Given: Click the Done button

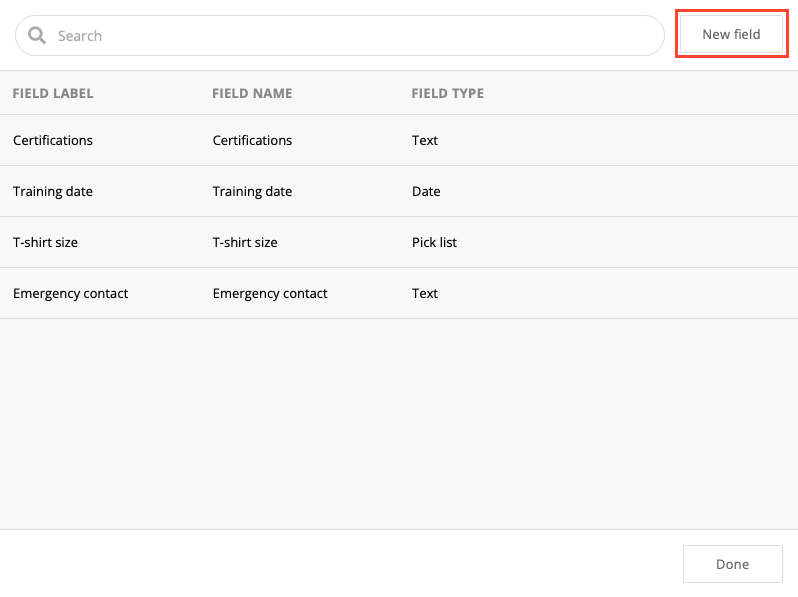Looking at the screenshot, I should (732, 564).
